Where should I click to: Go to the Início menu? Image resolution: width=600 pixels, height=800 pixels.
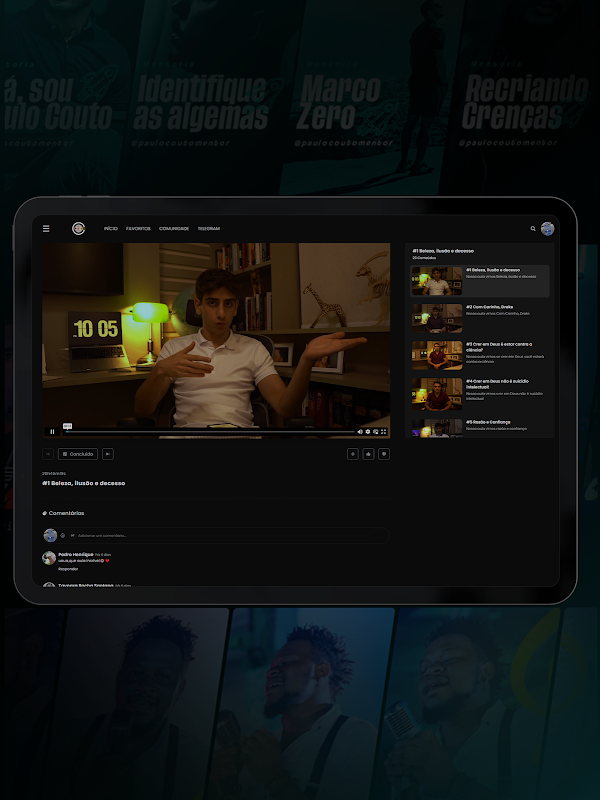[111, 229]
